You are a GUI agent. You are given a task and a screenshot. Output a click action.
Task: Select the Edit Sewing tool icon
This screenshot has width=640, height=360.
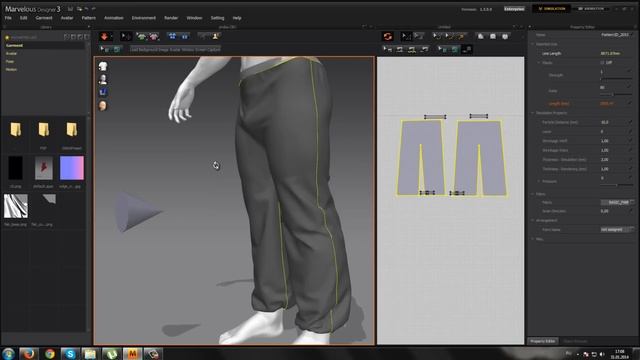pyautogui.click(x=387, y=49)
